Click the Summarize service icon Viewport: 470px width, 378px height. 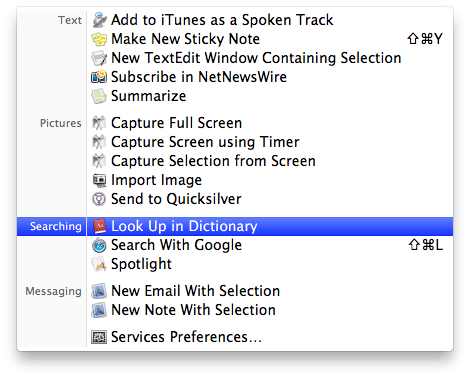(x=99, y=96)
